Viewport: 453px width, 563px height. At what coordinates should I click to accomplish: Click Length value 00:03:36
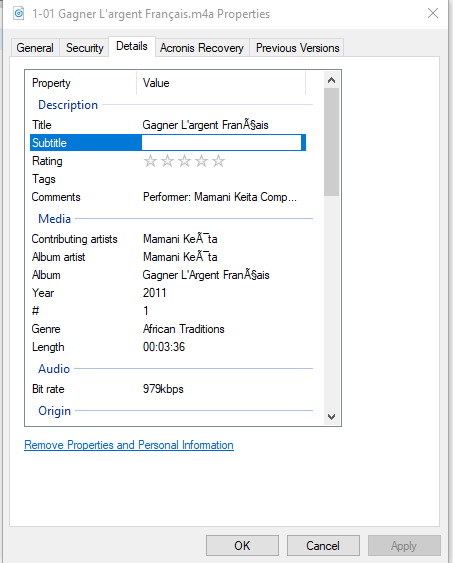tap(164, 347)
